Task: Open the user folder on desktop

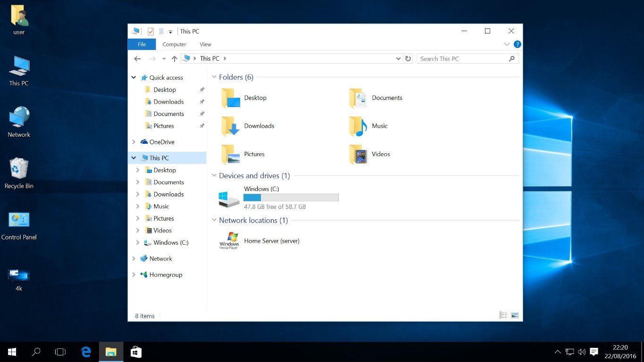Action: pos(19,20)
